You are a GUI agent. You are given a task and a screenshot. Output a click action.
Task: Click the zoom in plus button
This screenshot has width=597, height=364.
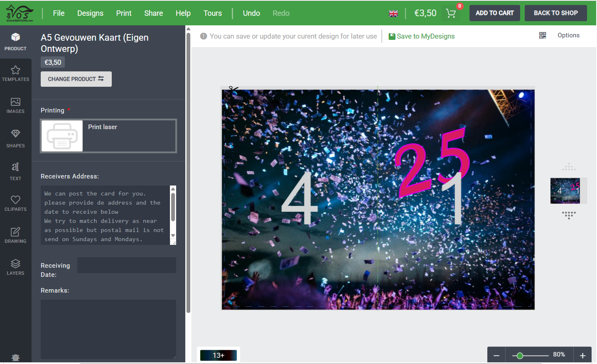582,356
